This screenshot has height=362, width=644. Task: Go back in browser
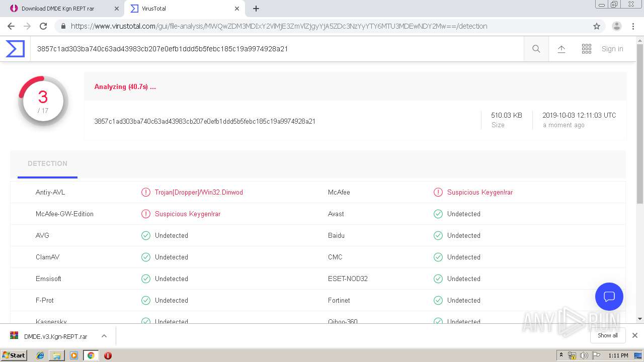pyautogui.click(x=11, y=26)
